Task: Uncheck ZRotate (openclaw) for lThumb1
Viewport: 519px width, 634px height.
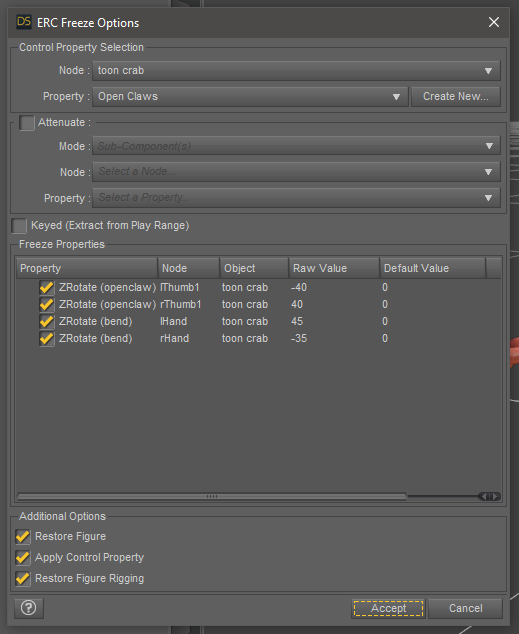Action: tap(46, 287)
